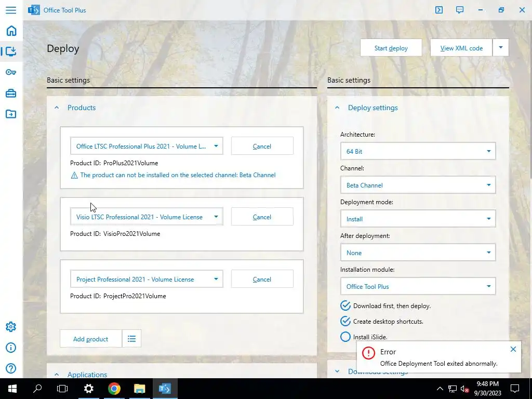This screenshot has height=399, width=532.
Task: Open Settings gear on the taskbar
Action: [88, 389]
